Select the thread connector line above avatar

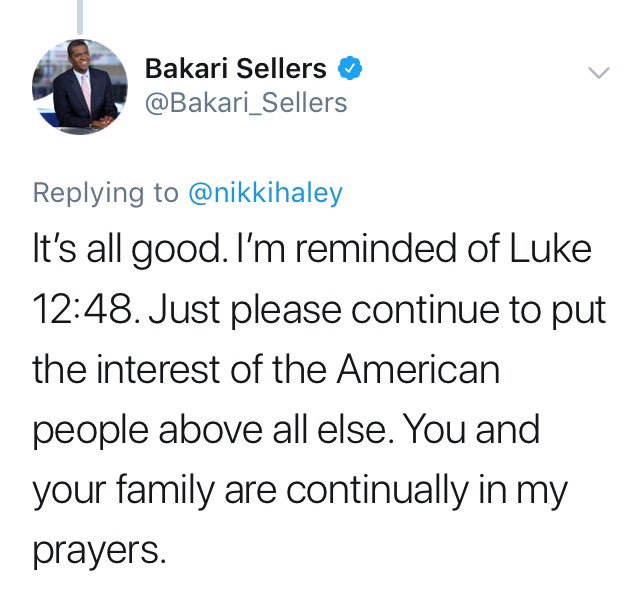(x=80, y=17)
